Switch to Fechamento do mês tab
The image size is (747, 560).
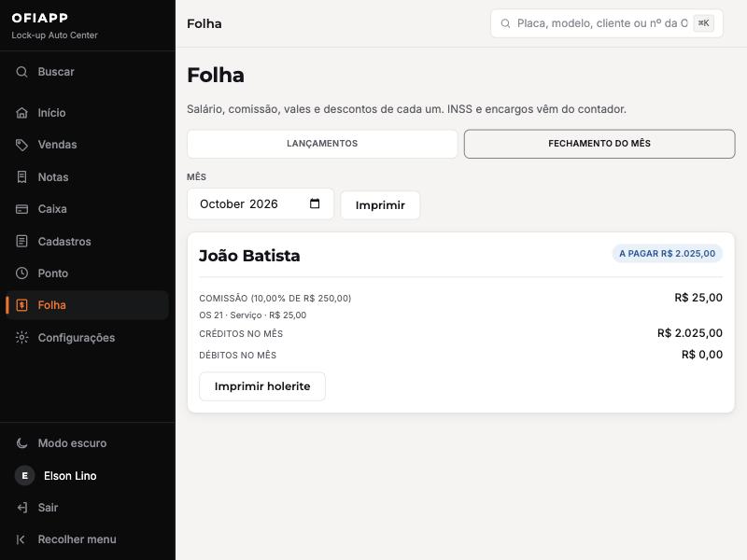coord(599,144)
